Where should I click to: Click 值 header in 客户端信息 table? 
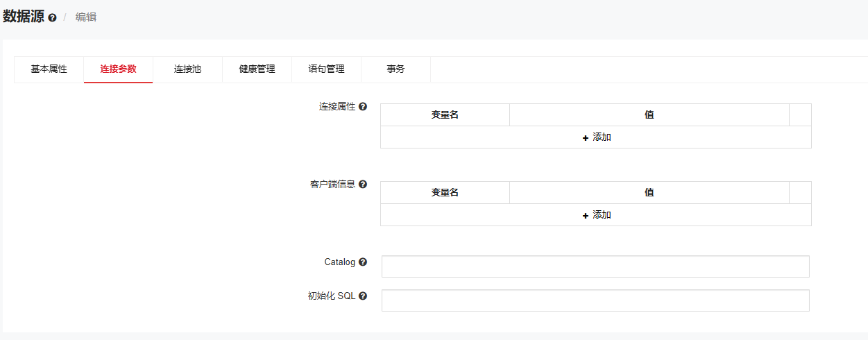tap(649, 193)
